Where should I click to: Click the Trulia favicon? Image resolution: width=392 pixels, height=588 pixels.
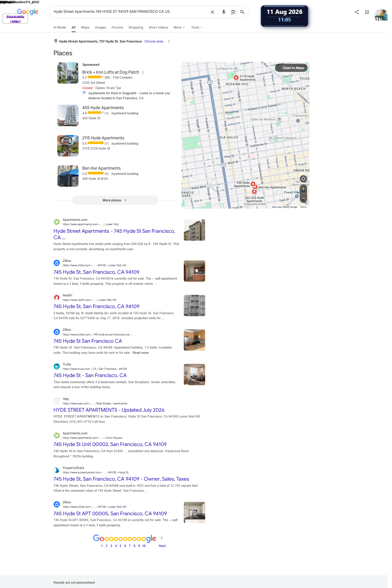click(57, 366)
